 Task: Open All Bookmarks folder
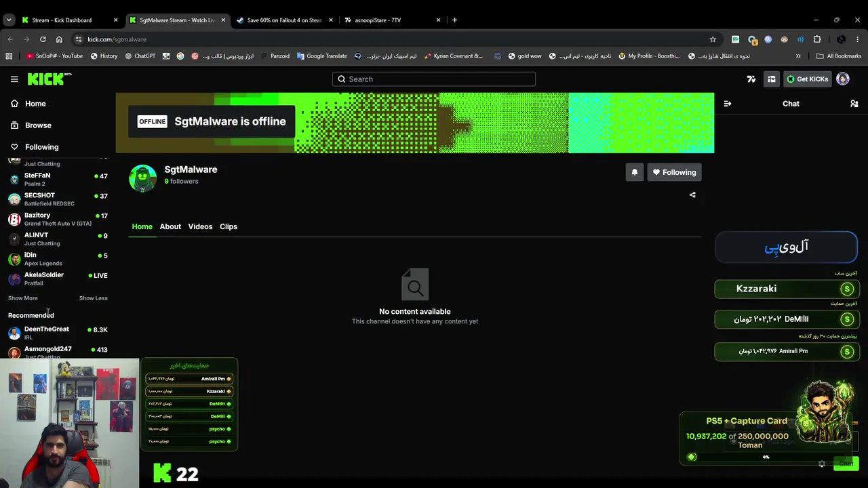[839, 56]
